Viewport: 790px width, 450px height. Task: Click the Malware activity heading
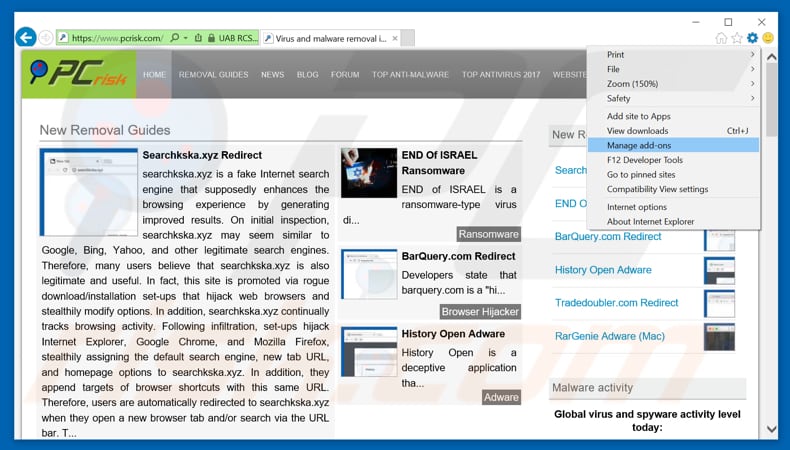[x=592, y=388]
